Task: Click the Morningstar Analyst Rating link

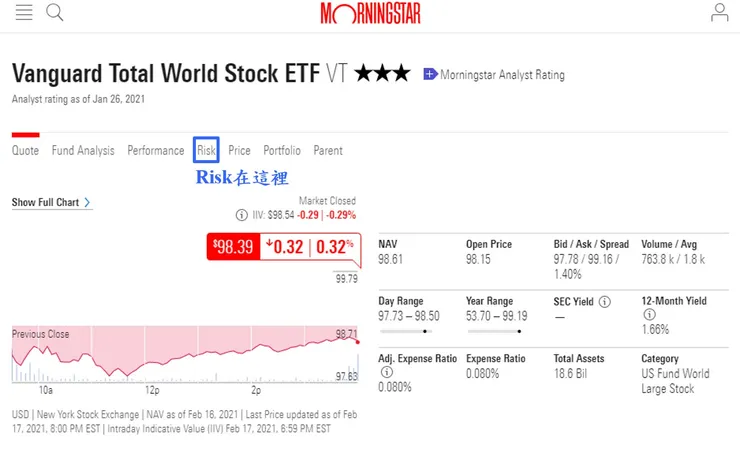Action: [x=502, y=75]
